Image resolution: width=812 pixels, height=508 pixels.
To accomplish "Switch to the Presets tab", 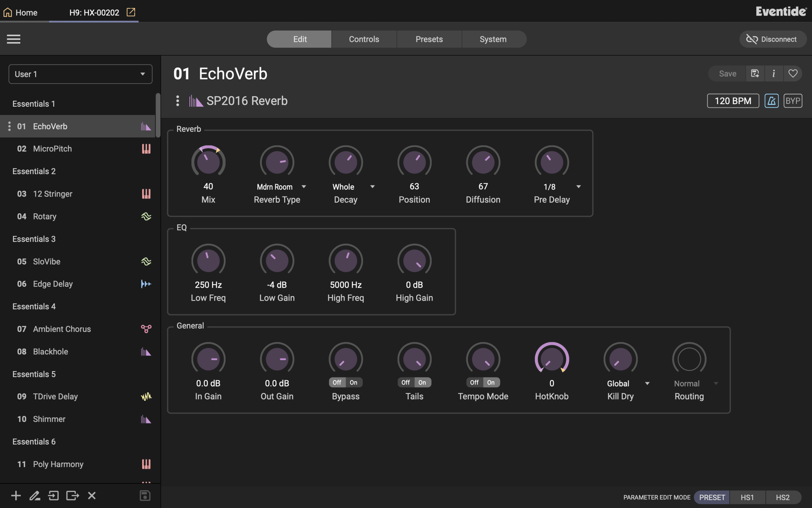I will coord(429,39).
